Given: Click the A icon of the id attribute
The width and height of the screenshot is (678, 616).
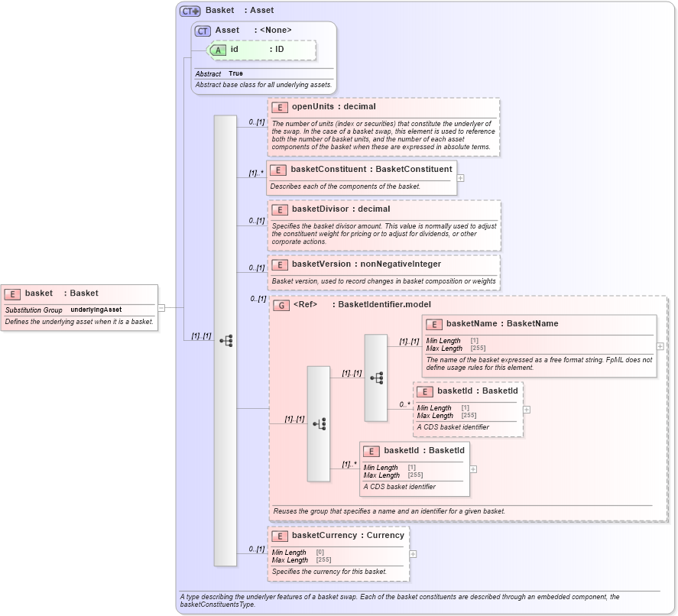Looking at the screenshot, I should pyautogui.click(x=218, y=50).
